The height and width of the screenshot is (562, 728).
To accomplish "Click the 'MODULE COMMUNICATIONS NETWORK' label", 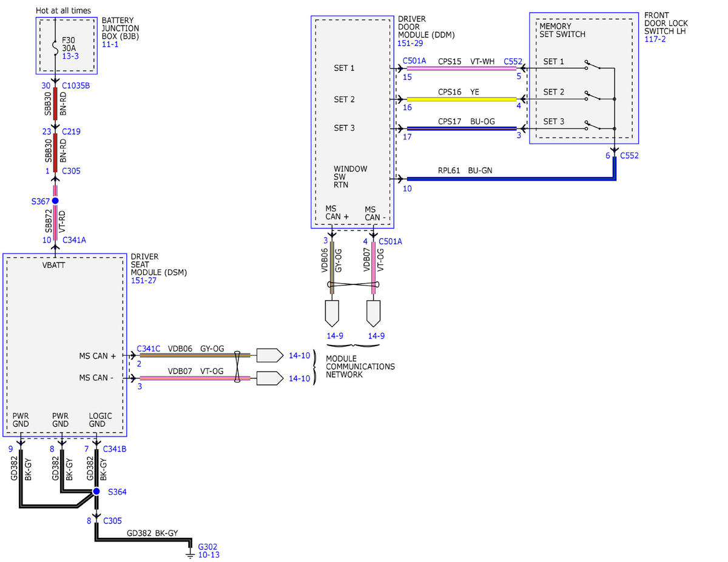I will click(x=360, y=367).
